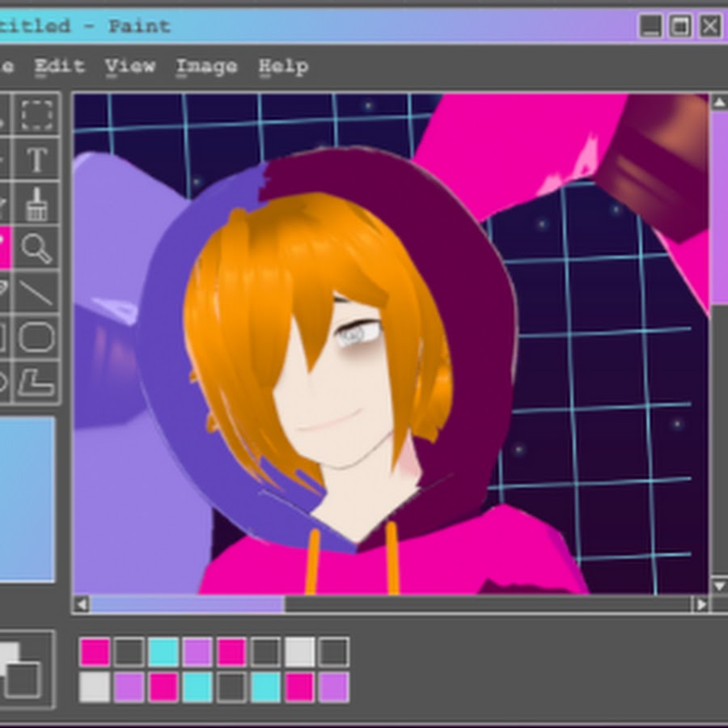Screen dimensions: 728x728
Task: Pick the first purple swatch in bottom row
Action: (x=129, y=687)
